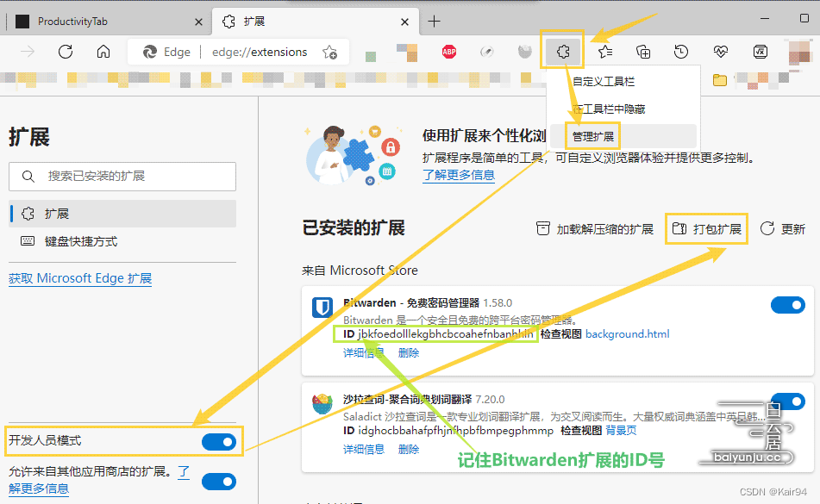
Task: Disable the Bitwarden extension toggle
Action: (x=787, y=305)
